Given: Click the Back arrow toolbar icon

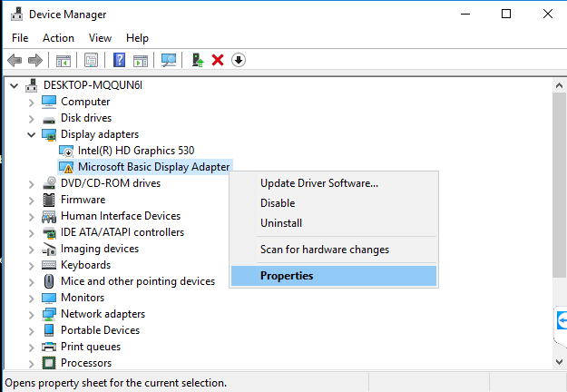Looking at the screenshot, I should pos(15,60).
